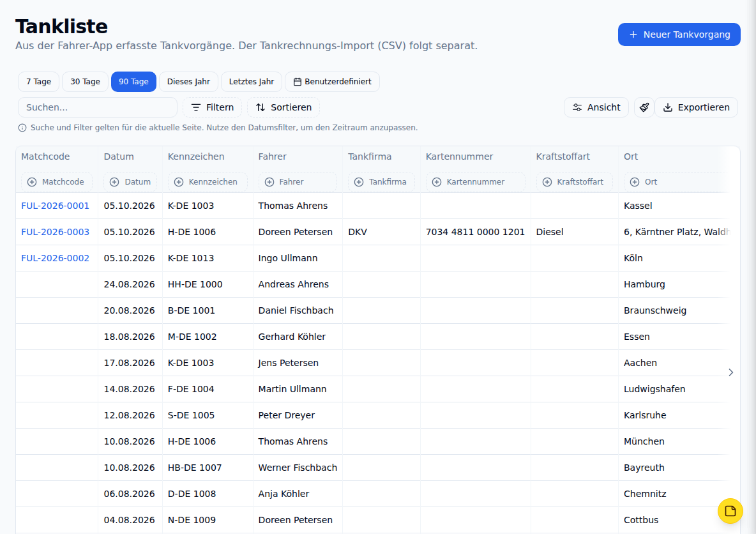Viewport: 756px width, 534px height.
Task: Click the Ort column header
Action: pyautogui.click(x=631, y=156)
